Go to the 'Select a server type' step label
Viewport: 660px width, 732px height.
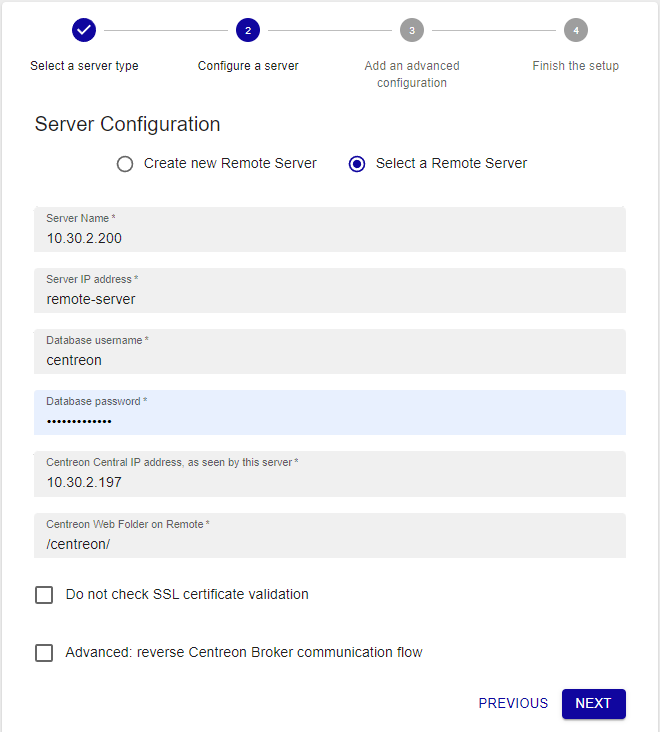tap(84, 66)
